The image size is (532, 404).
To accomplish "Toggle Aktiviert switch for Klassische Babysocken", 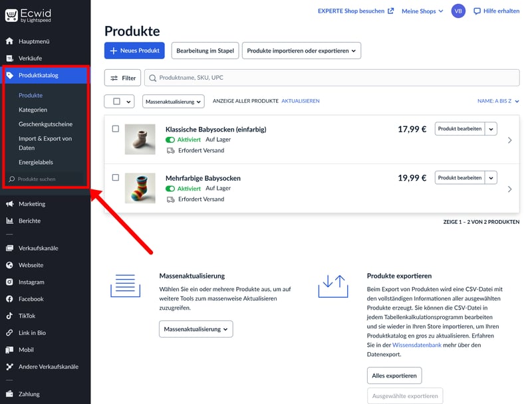I will (x=170, y=140).
